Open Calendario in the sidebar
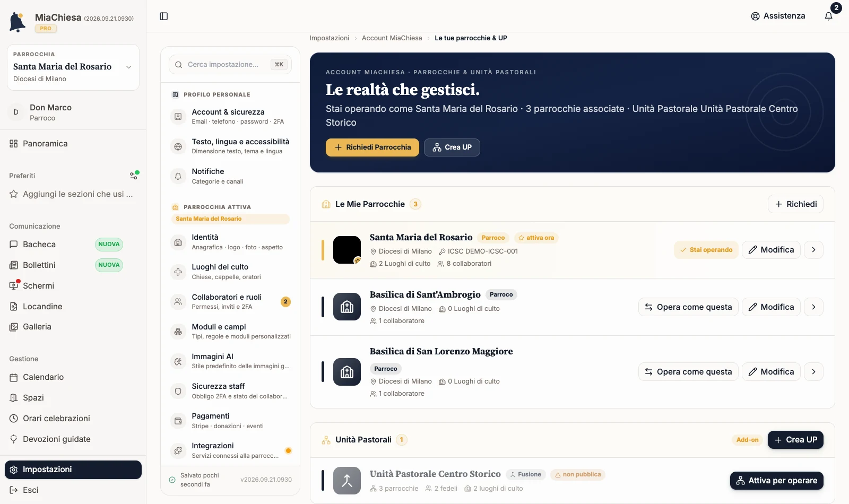Image resolution: width=849 pixels, height=504 pixels. 73,377
